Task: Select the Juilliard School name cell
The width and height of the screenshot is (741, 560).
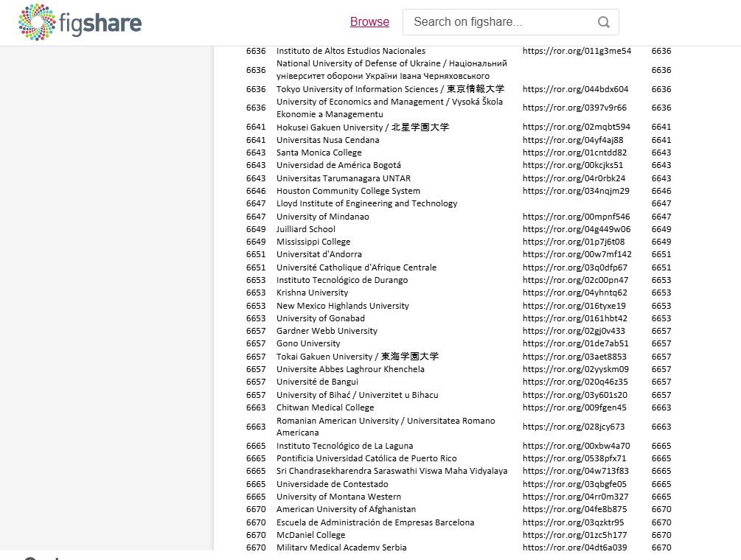Action: (x=306, y=229)
